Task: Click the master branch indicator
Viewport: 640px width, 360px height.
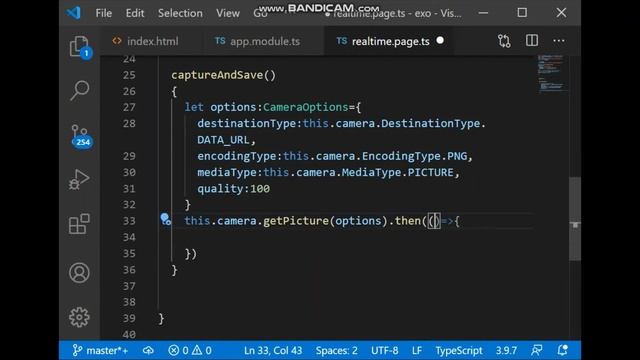Action: [100, 350]
